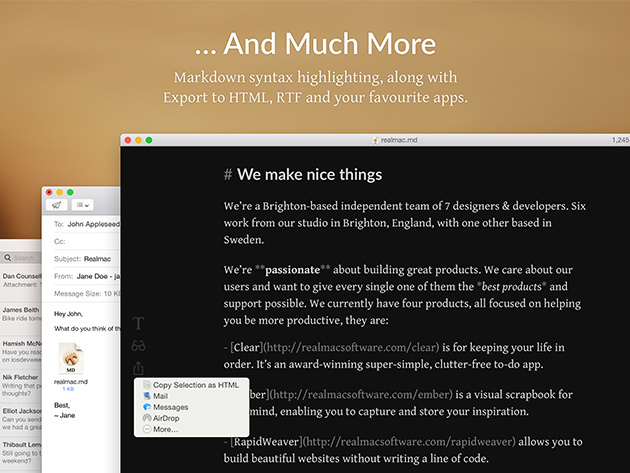The image size is (630, 473).
Task: Choose Copy Selection as HTML
Action: (191, 385)
